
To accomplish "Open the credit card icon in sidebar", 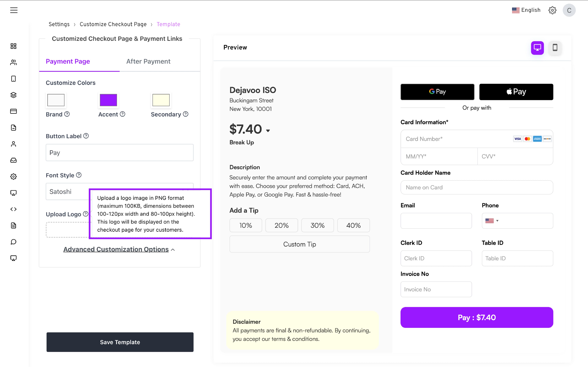I will (14, 111).
